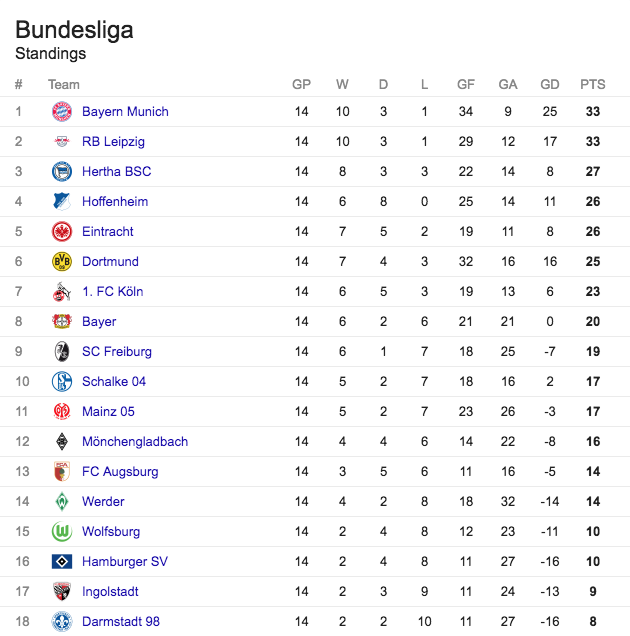Screen dimensions: 630x636
Task: Select the Ingolstadt team name
Action: click(110, 592)
